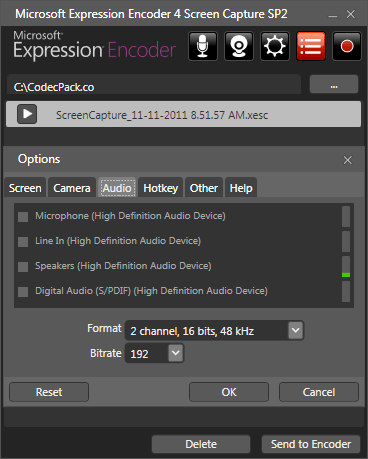Screen dimensions: 368x459
Task: Select ScreenCapture_11-11-2011 8.51.57 AM.xesc file name
Action: [x=162, y=115]
